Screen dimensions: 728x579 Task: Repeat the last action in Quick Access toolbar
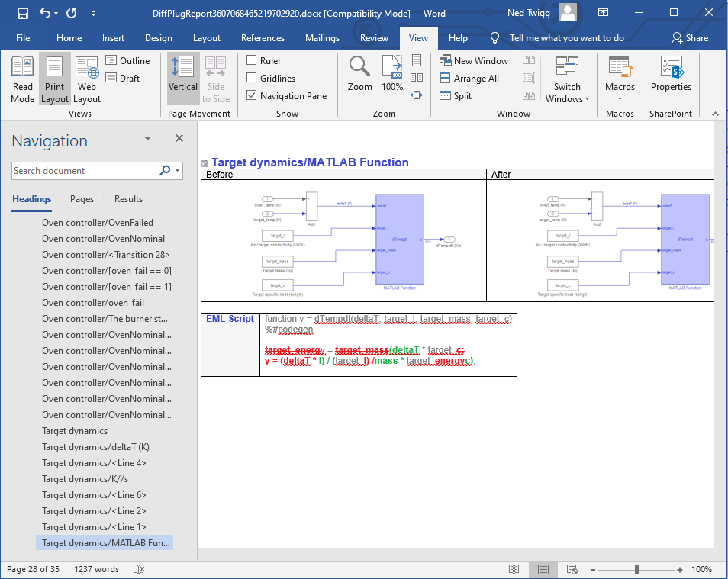[x=72, y=14]
